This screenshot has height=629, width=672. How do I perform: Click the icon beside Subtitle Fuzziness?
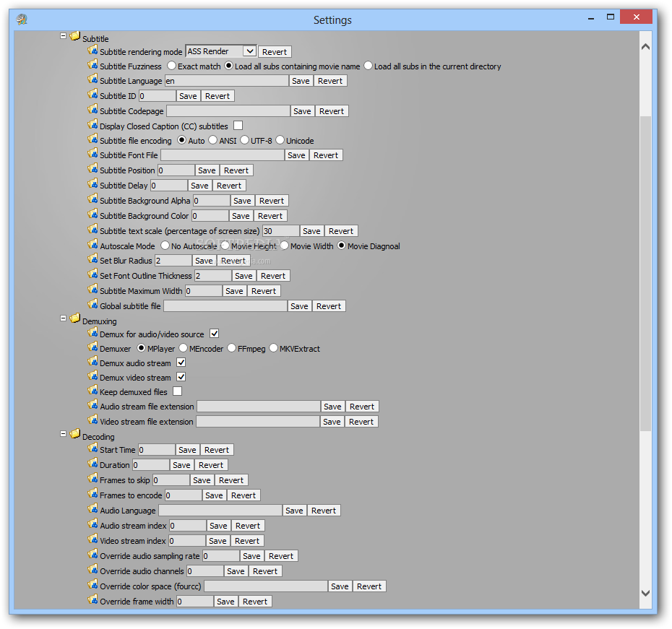(x=92, y=65)
